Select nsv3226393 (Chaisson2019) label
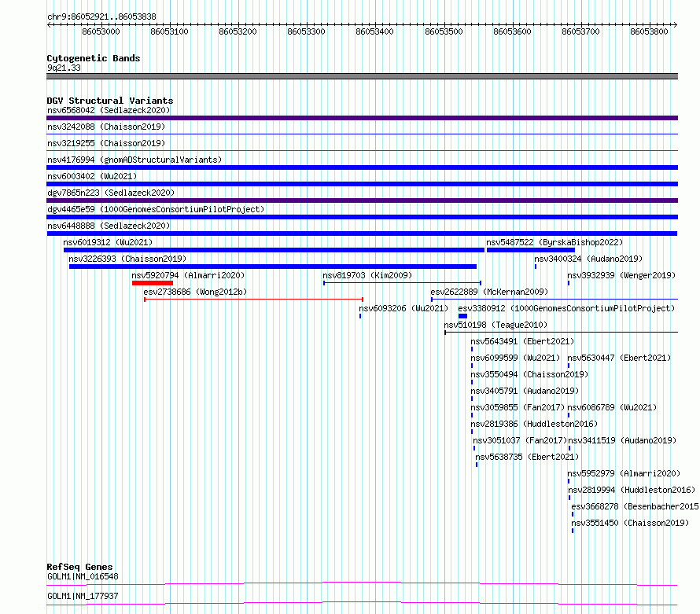Viewport: 700px width, 614px height. pyautogui.click(x=127, y=259)
